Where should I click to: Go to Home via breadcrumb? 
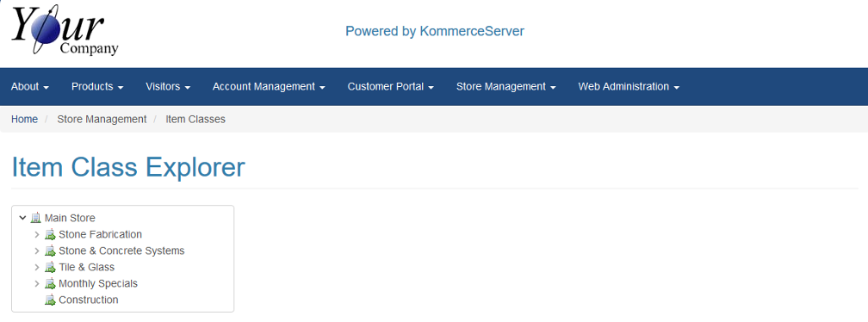pos(24,119)
